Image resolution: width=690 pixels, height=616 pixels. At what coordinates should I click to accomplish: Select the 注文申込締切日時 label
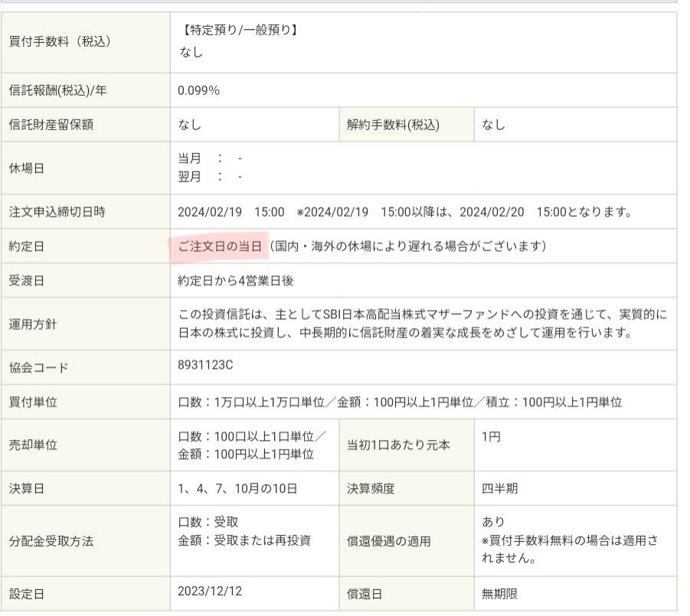coord(57,212)
